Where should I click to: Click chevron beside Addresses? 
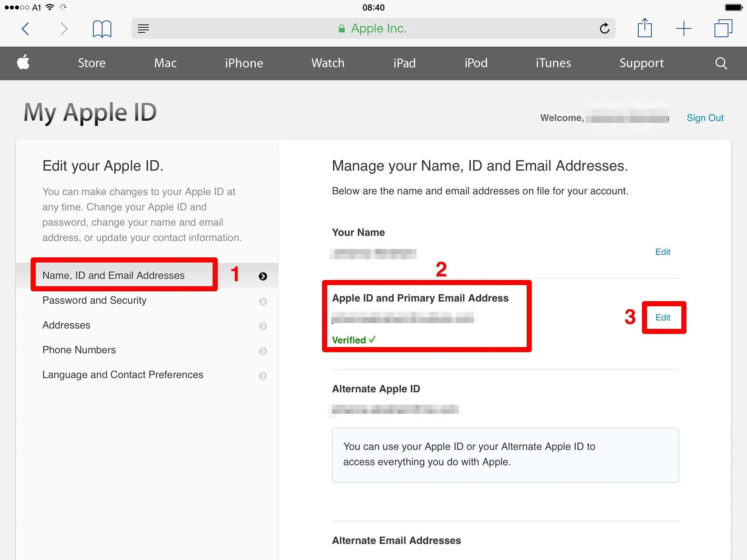[x=263, y=326]
